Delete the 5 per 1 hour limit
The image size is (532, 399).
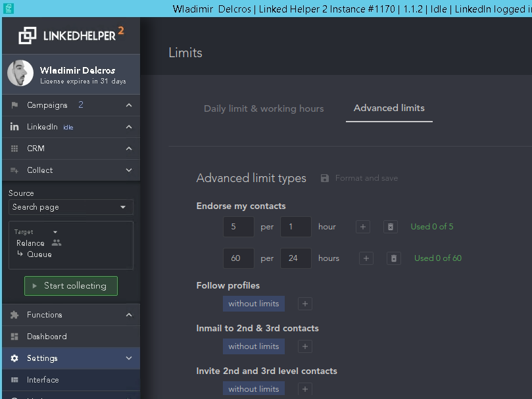tap(391, 227)
